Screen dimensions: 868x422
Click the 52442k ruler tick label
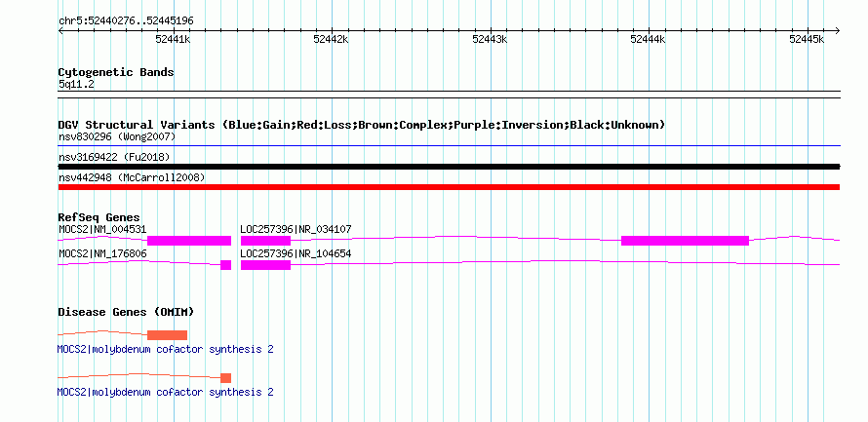point(331,39)
